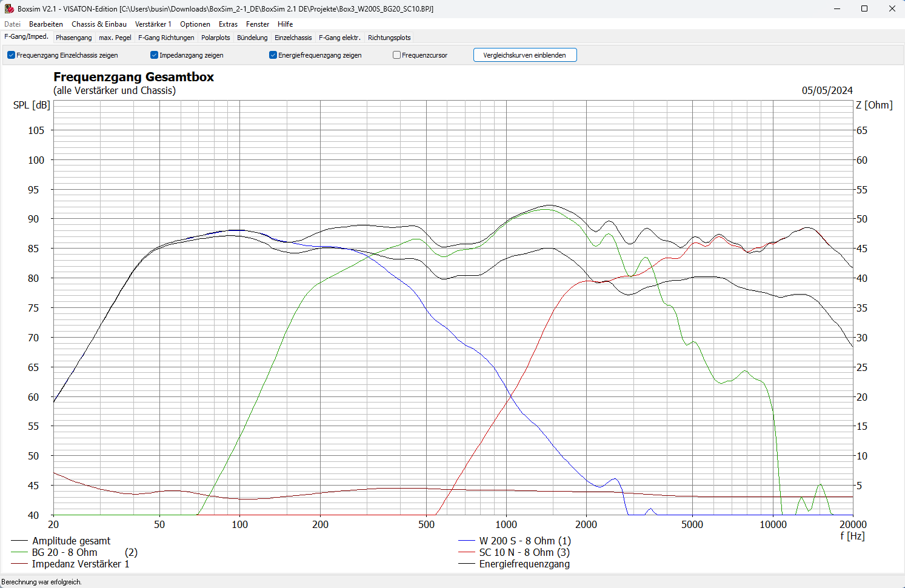
Task: Expand the Optionen menu
Action: coord(195,24)
